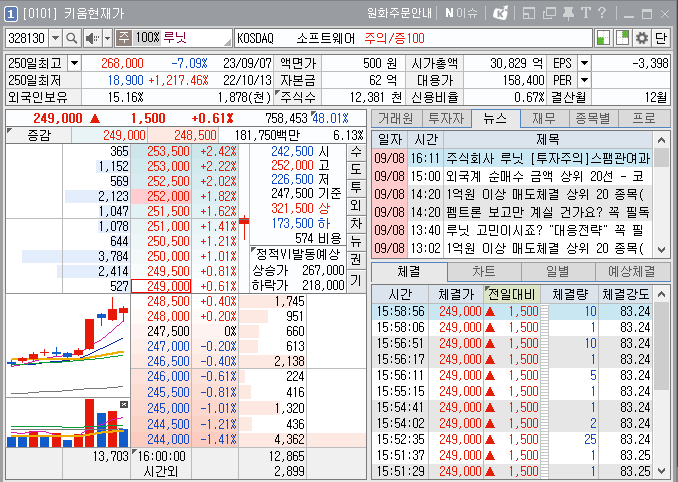Open the settings gear icon
The image size is (678, 482).
(x=642, y=38)
